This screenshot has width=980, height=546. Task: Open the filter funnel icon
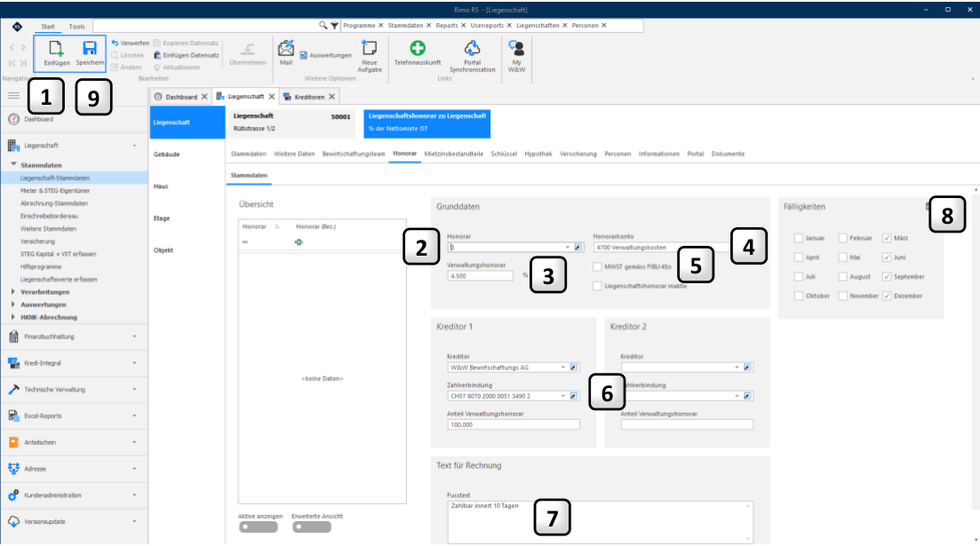[x=334, y=26]
